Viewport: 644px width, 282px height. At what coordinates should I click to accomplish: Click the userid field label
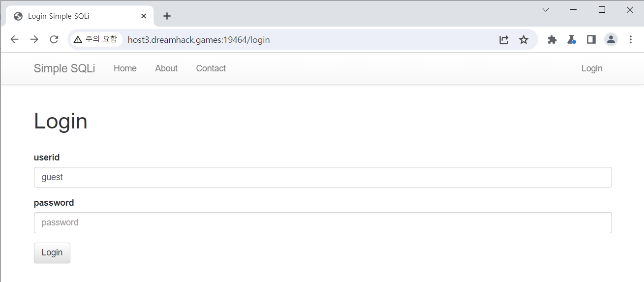(x=47, y=157)
